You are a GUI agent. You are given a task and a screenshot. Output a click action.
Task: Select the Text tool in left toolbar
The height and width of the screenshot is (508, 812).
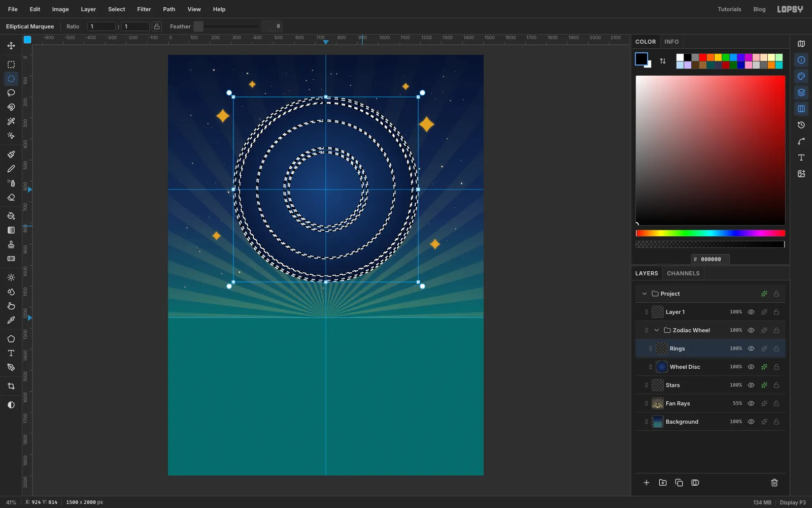point(11,353)
